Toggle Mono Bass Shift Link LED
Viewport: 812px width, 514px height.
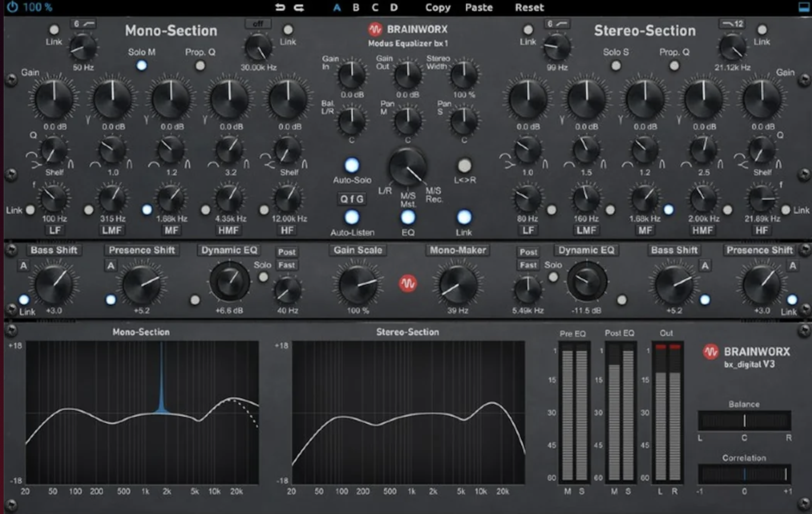(24, 300)
